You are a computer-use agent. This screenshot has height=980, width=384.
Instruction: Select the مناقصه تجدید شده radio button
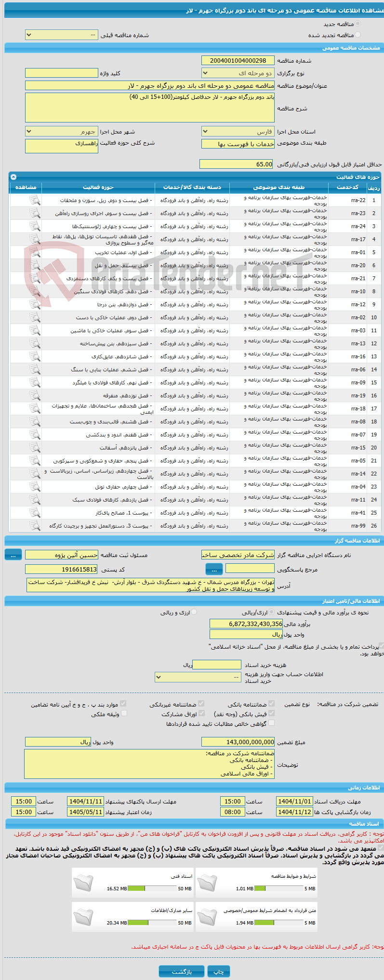(x=358, y=35)
